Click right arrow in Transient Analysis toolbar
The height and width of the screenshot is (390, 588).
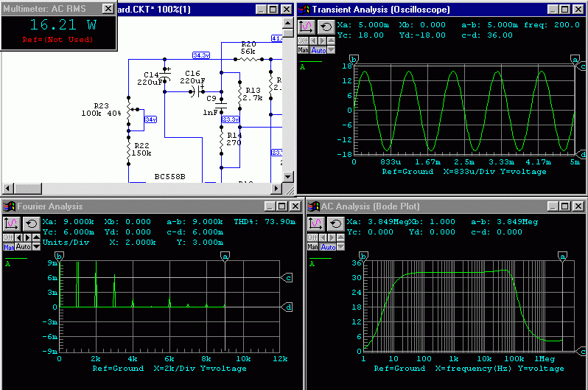(322, 41)
